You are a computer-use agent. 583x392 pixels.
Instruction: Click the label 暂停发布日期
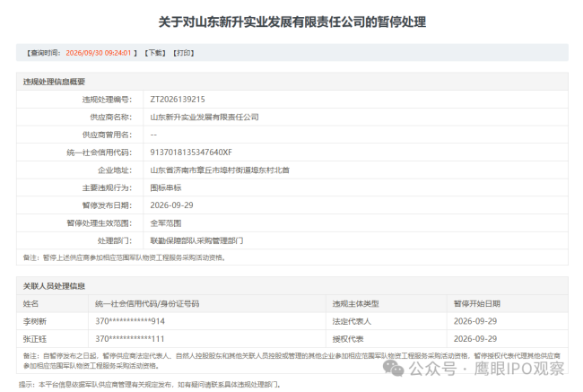pos(107,205)
